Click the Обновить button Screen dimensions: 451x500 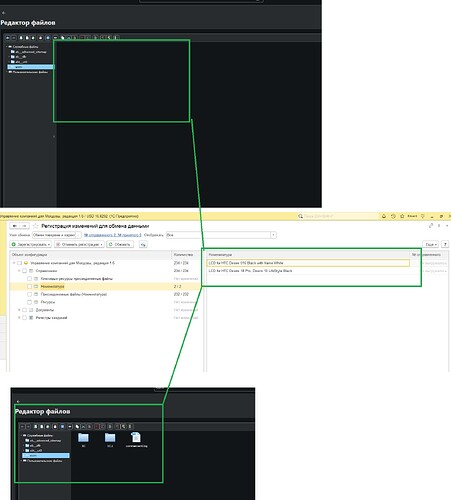pos(120,244)
